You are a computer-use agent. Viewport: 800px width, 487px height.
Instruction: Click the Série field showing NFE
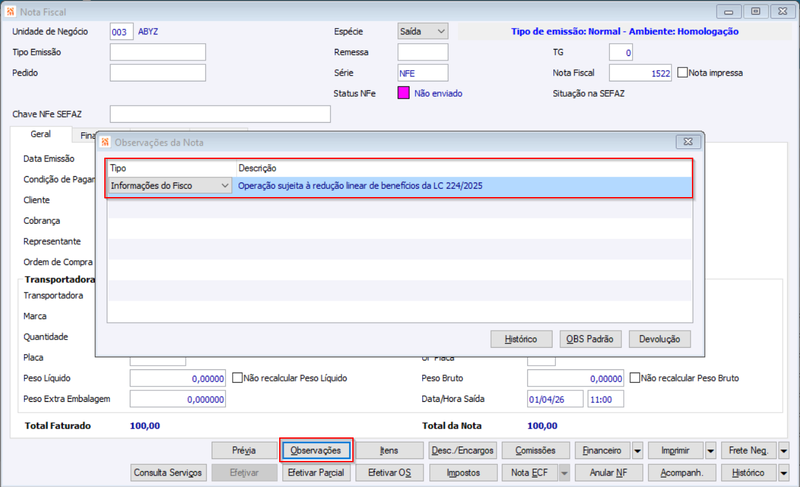pos(423,73)
